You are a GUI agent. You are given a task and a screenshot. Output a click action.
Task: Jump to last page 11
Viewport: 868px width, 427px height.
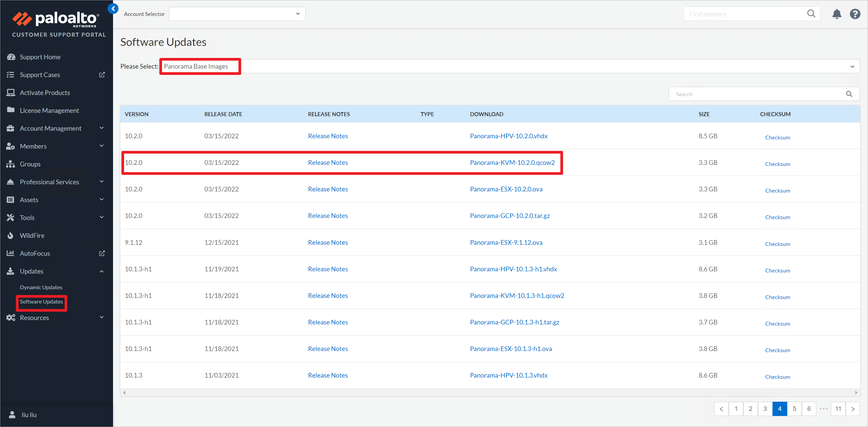pyautogui.click(x=838, y=409)
